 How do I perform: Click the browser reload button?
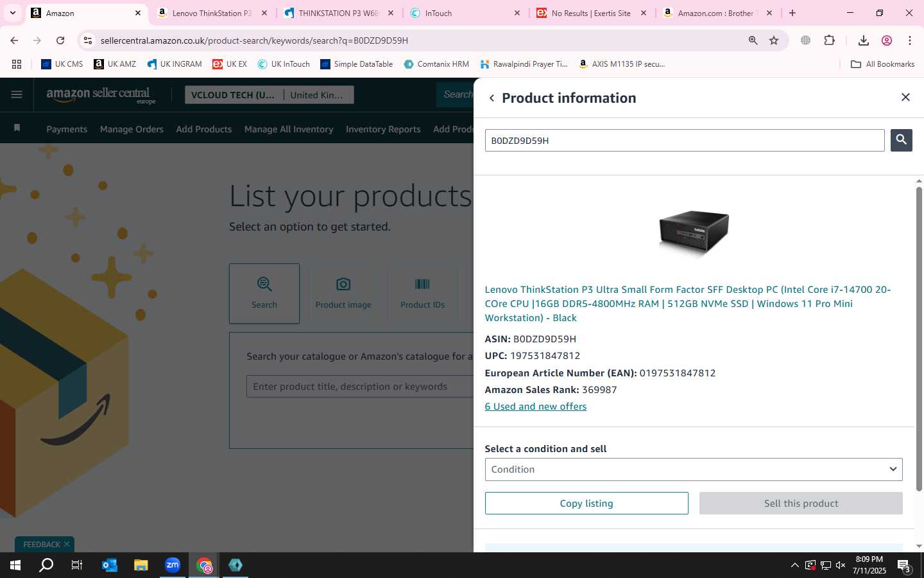(60, 40)
